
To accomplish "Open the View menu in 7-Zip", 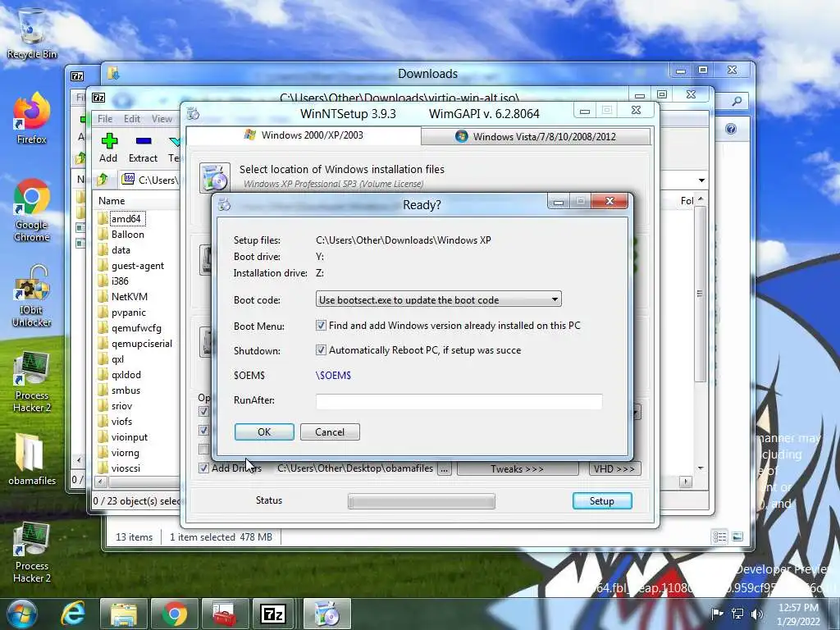I will (162, 119).
